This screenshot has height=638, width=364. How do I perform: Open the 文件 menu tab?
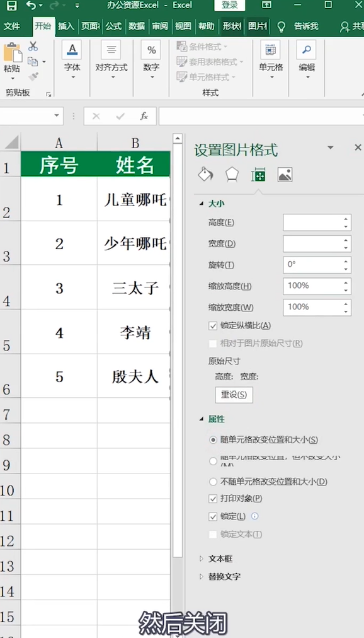click(x=12, y=26)
